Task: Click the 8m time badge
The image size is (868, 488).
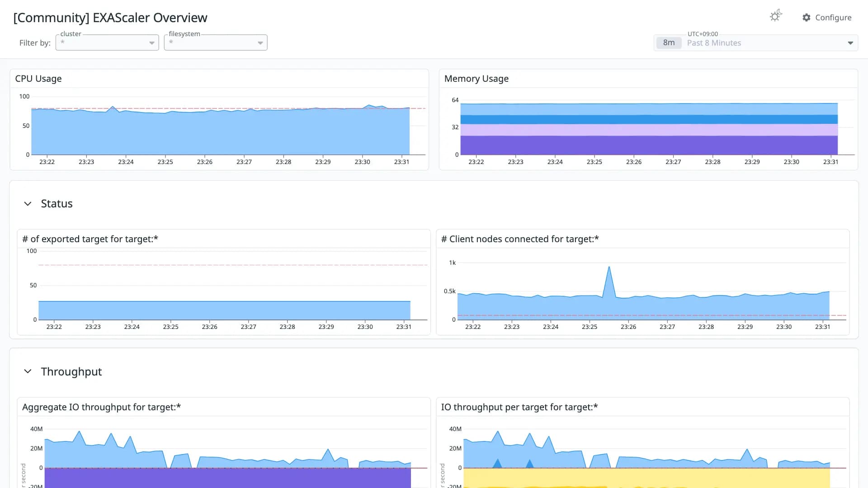Action: coord(669,43)
